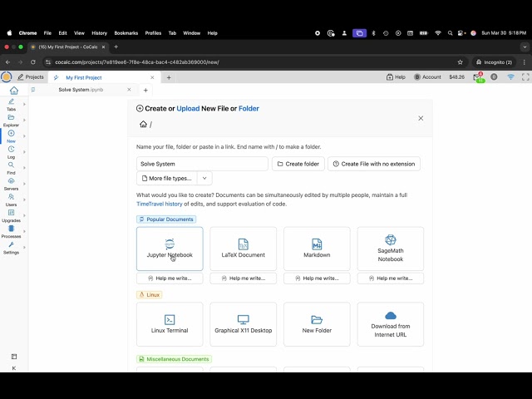This screenshot has height=399, width=532.
Task: Collapse the left sidebar with bottom arrow
Action: tap(13, 367)
